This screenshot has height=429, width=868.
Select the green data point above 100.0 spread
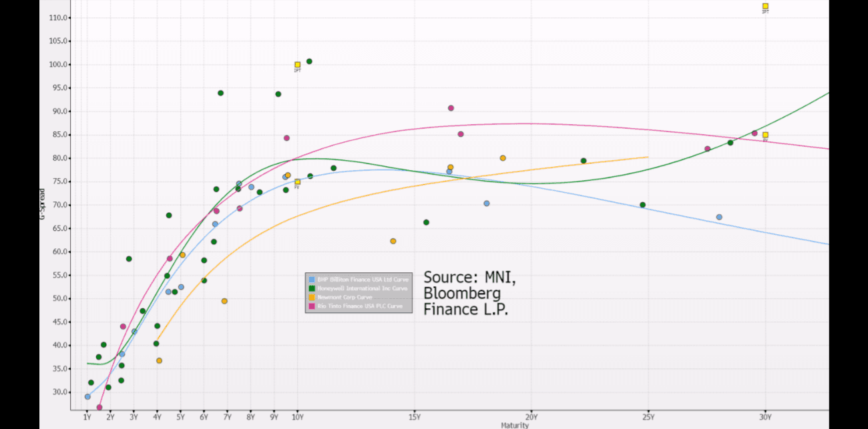(x=309, y=61)
